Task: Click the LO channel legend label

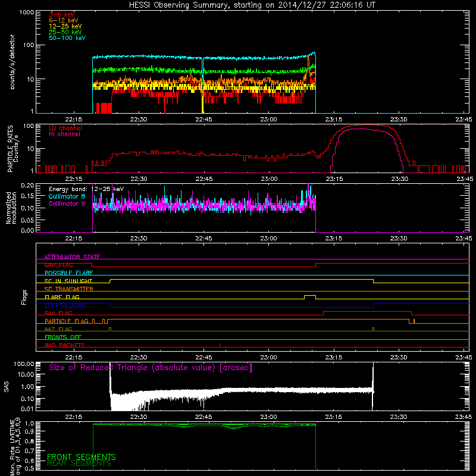Action: 65,128
